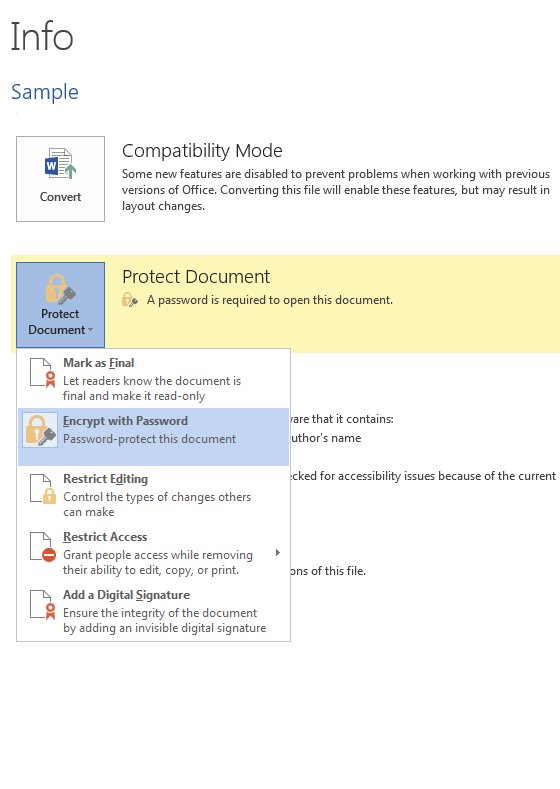Viewport: 560px width, 789px height.
Task: Click the Compatibility Mode heading
Action: (202, 150)
